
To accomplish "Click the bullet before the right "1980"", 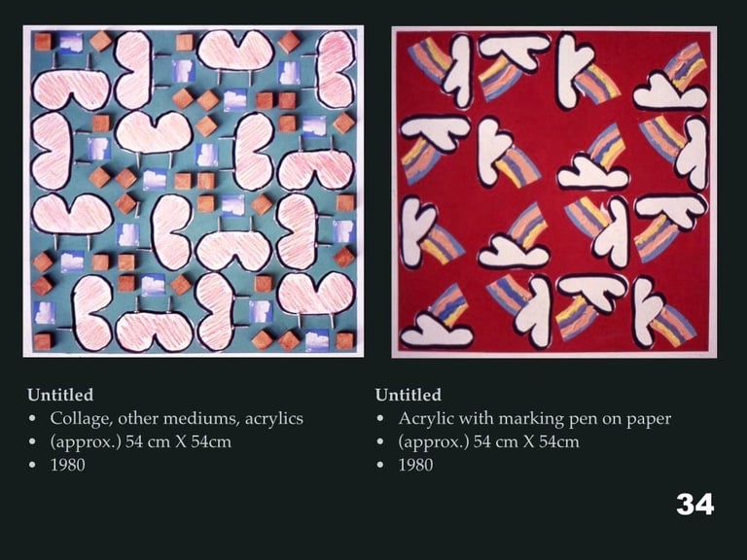I will pos(379,465).
